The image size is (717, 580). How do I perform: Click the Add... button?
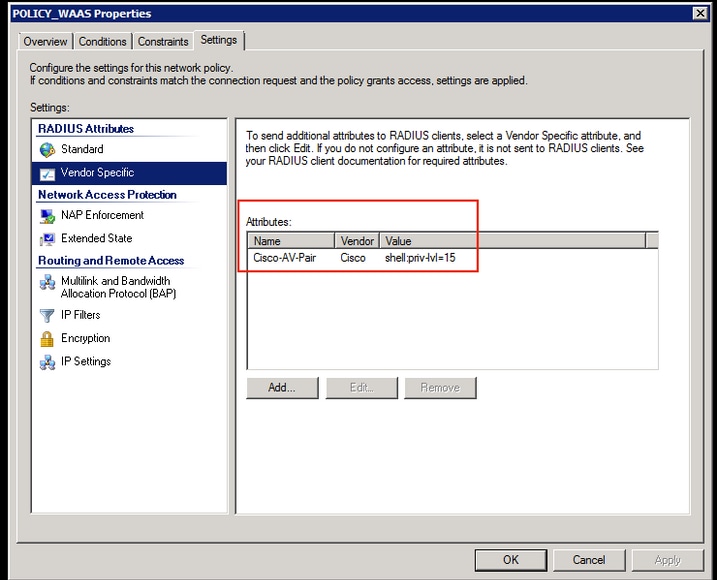282,388
